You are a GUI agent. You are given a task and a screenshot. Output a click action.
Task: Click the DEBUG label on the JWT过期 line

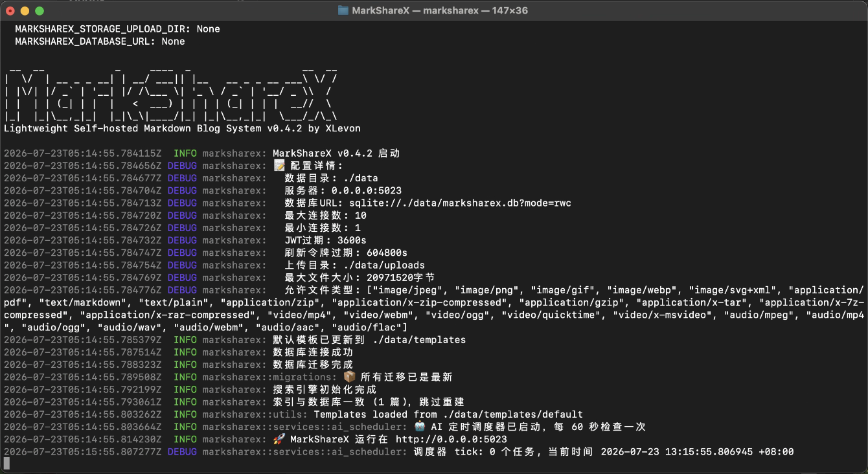click(182, 240)
